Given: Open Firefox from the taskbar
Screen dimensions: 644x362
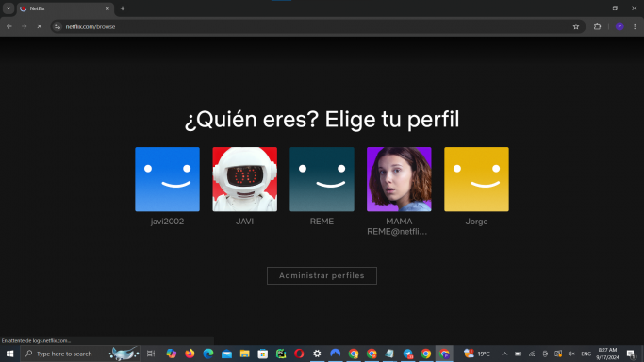Looking at the screenshot, I should [190, 354].
